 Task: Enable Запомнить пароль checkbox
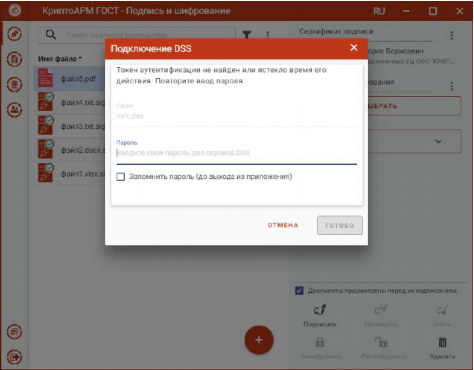click(121, 176)
